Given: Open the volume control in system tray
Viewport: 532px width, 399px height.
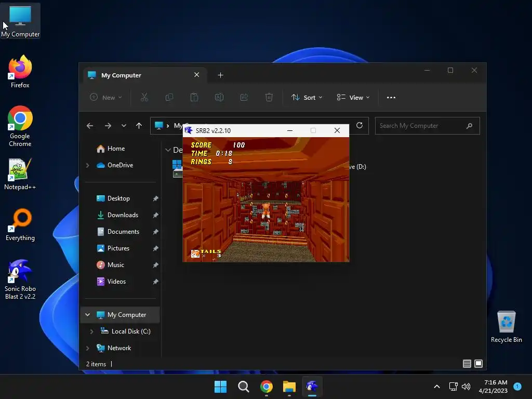Looking at the screenshot, I should click(466, 387).
